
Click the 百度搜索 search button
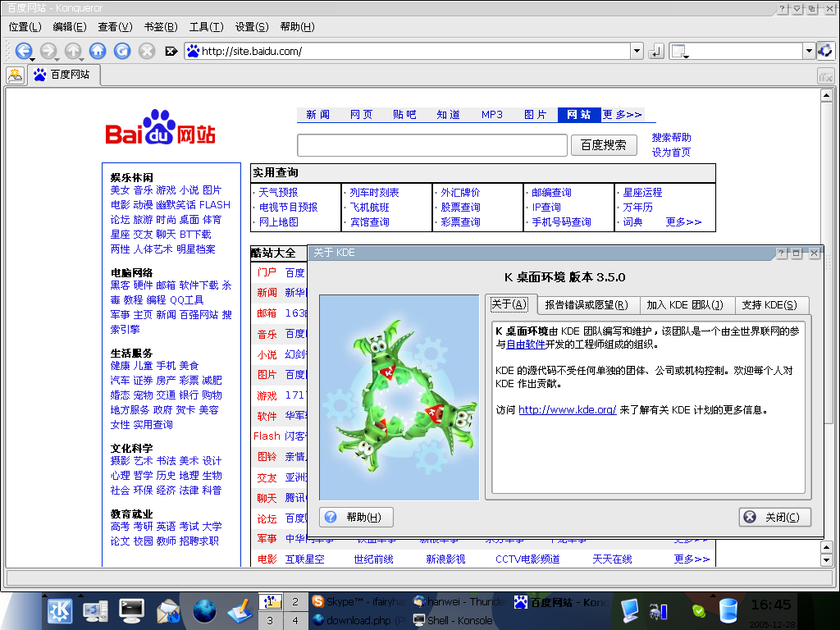click(604, 145)
